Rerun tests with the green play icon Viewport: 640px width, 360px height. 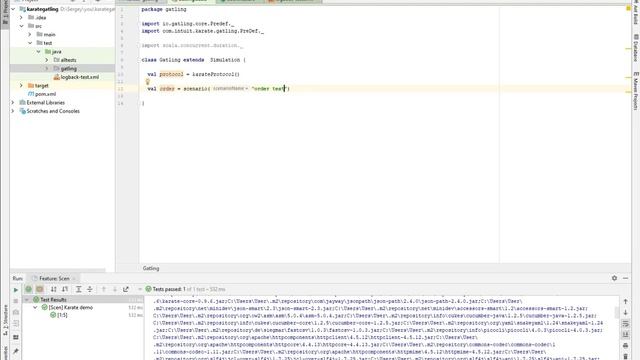point(16,290)
